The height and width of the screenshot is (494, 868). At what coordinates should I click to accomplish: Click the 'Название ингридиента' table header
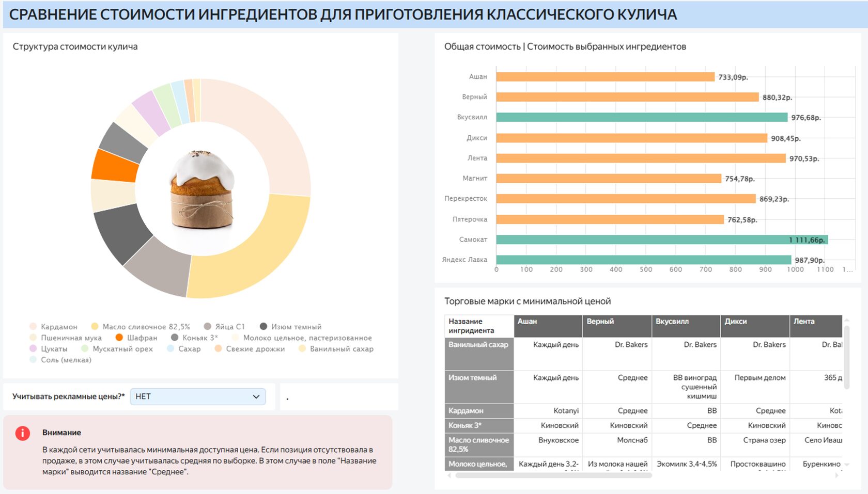click(479, 326)
